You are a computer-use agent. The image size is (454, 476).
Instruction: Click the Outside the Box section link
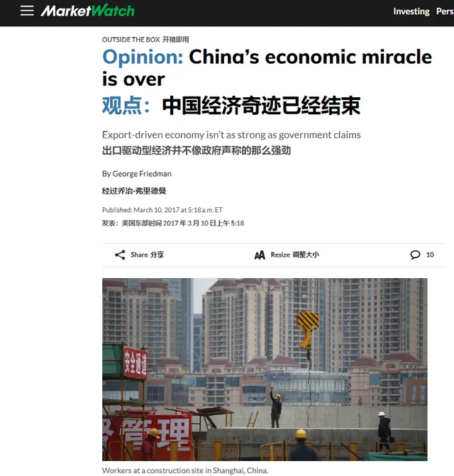click(x=131, y=40)
